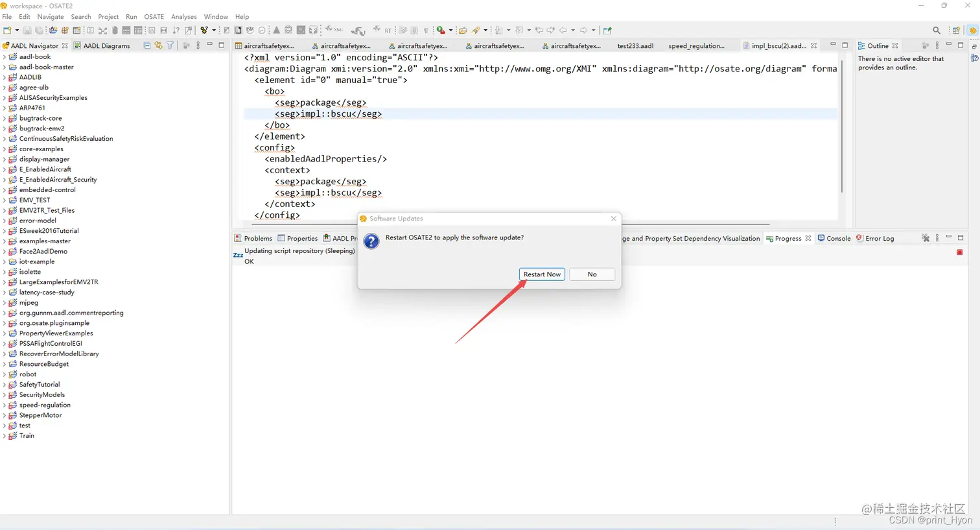Click the New file toolbar icon
This screenshot has height=530, width=980.
click(7, 30)
